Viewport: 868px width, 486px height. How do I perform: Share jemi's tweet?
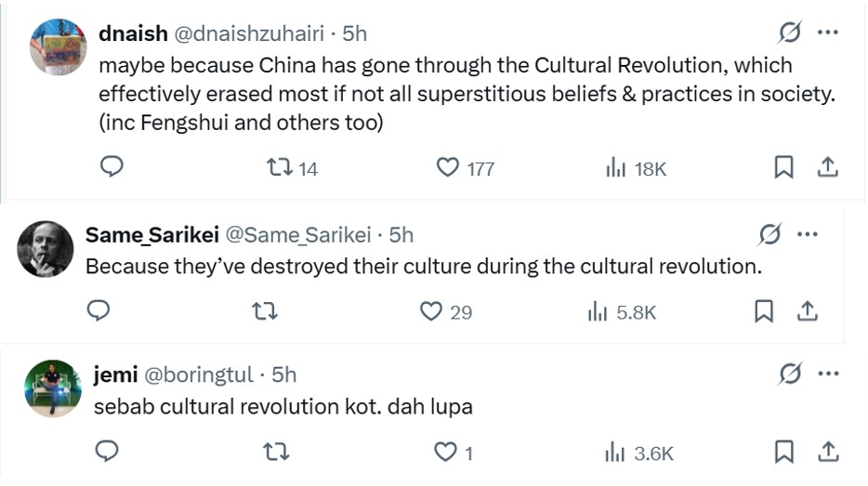pos(828,452)
